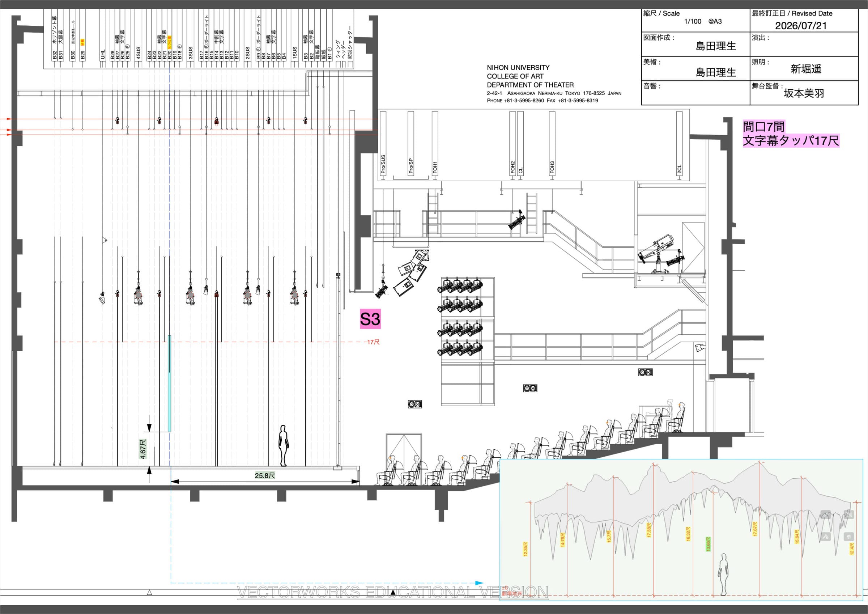Click the B30 固定中割レール label
Image resolution: width=868 pixels, height=614 pixels.
click(x=73, y=40)
